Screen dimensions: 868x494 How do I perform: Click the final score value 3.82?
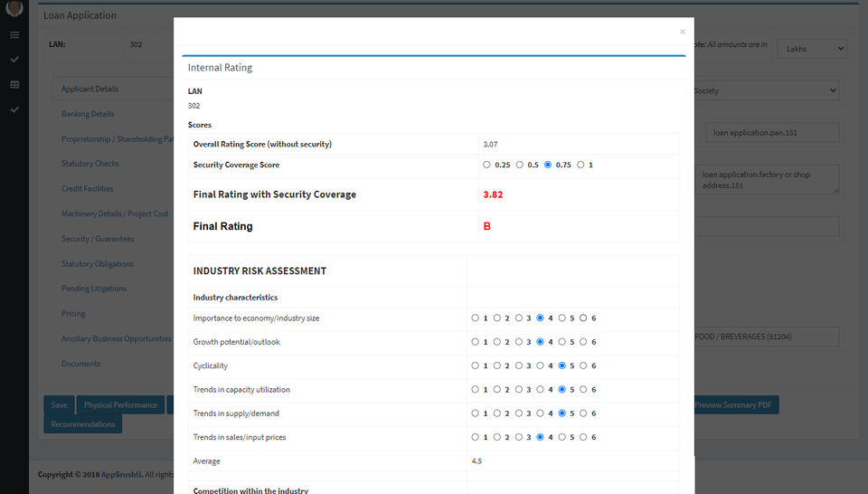pos(493,195)
